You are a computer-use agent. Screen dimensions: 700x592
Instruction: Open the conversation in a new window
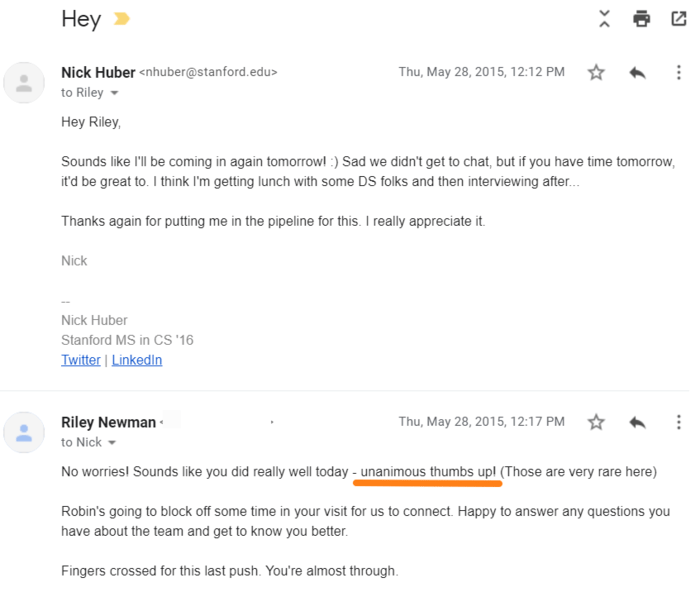[x=679, y=18]
